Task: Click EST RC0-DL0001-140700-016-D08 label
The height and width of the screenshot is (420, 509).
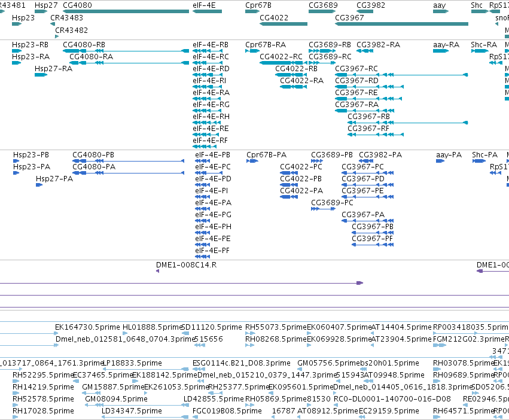Action: 392,398
